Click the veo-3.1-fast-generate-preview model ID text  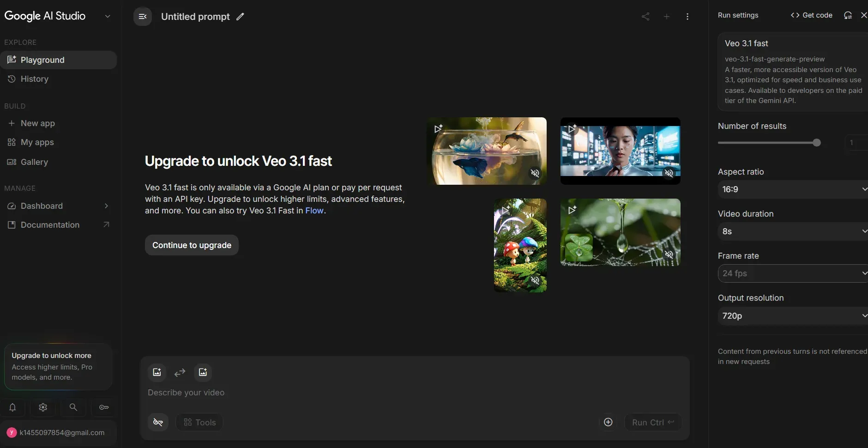(775, 59)
